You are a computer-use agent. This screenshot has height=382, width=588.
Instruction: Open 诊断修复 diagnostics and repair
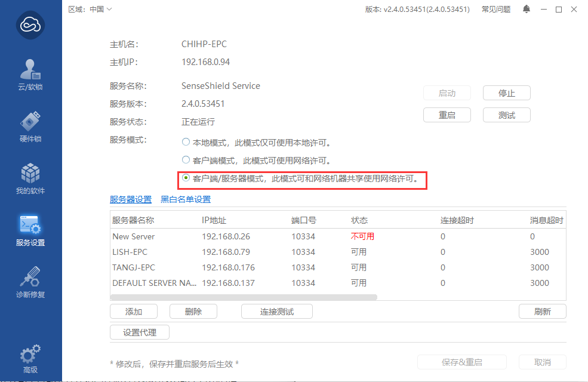30,282
